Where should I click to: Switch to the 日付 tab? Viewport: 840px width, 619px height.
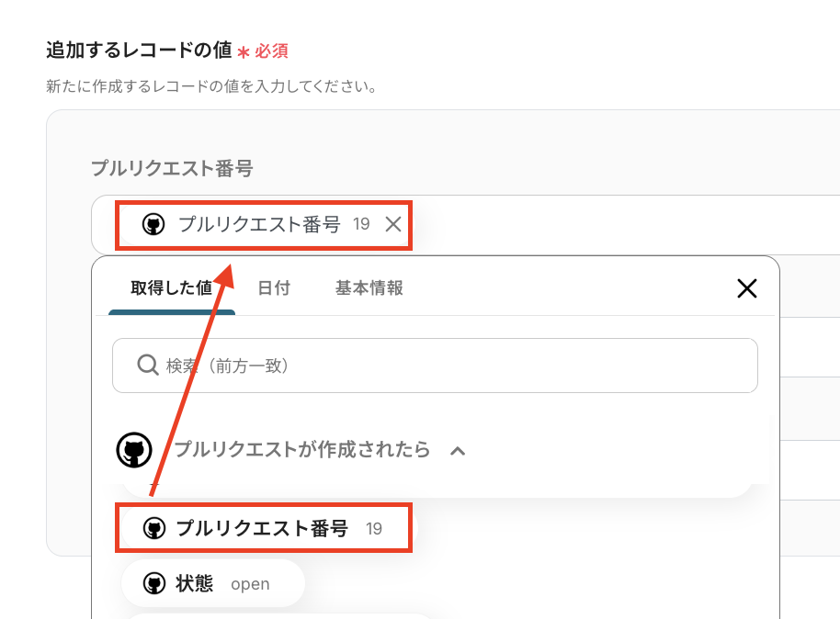click(274, 288)
